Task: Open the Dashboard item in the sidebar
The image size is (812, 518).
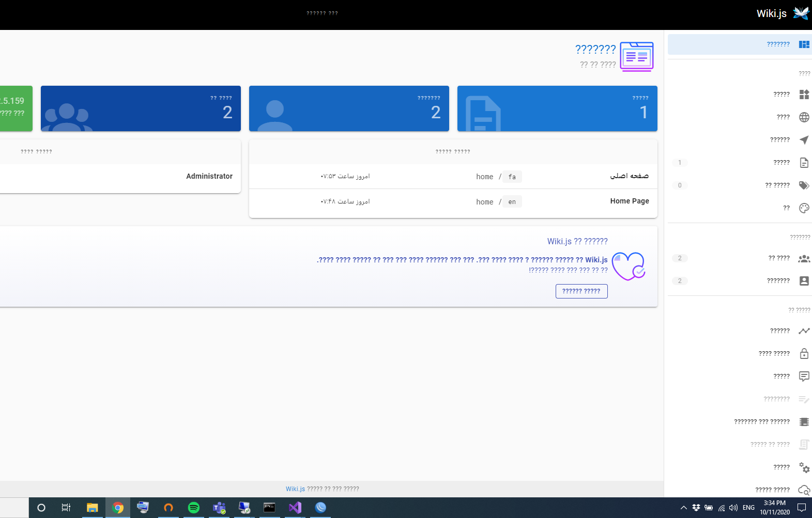Action: click(740, 44)
